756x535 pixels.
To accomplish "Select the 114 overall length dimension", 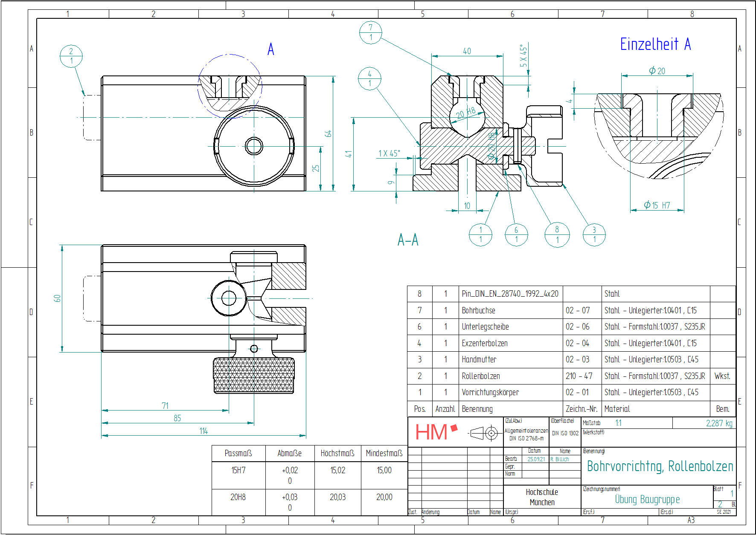I will pos(204,431).
